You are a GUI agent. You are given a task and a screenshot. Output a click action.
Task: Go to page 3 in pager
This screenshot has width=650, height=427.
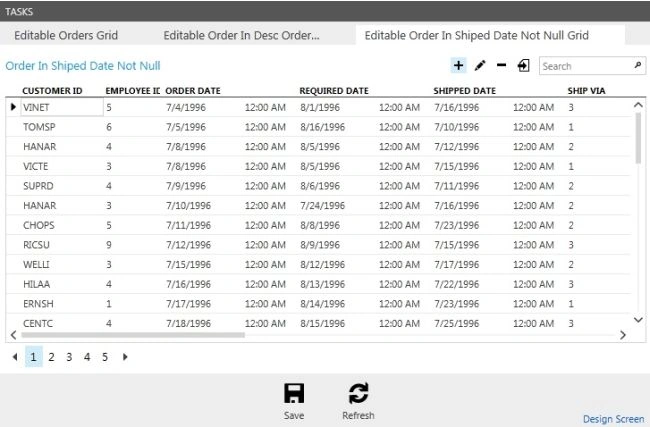click(x=69, y=357)
